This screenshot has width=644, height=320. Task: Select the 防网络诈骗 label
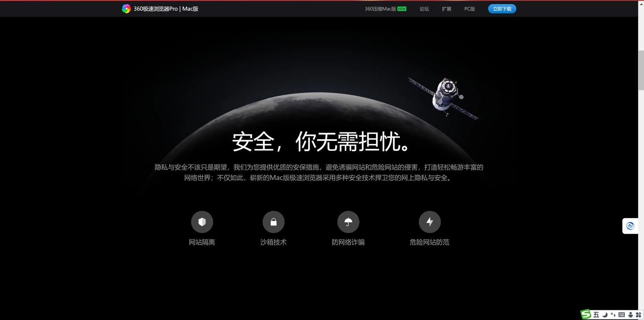[348, 242]
